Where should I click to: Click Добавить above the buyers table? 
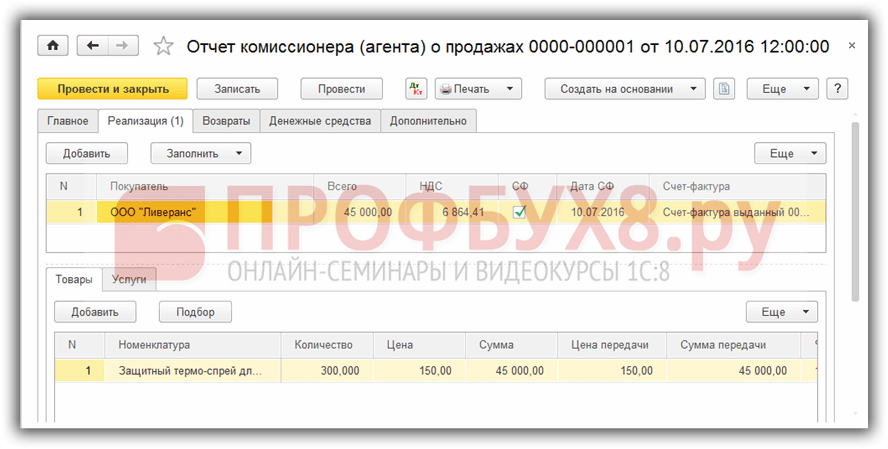(87, 153)
